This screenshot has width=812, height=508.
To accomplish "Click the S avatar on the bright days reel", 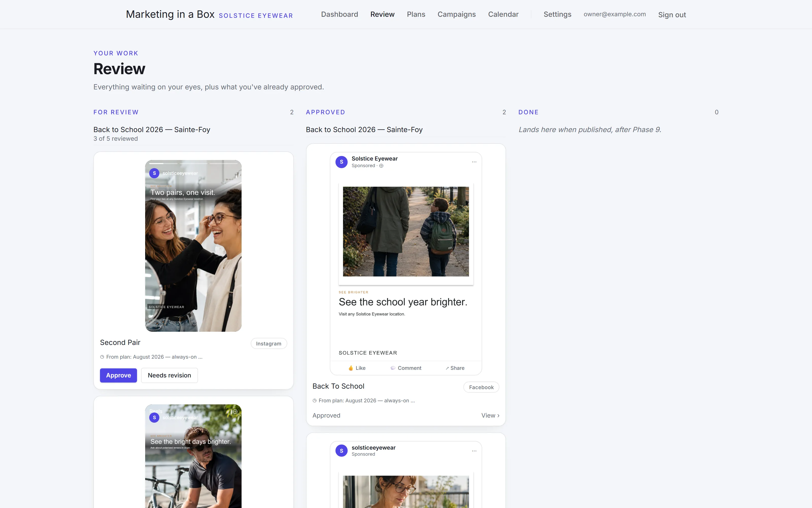I will 154,418.
